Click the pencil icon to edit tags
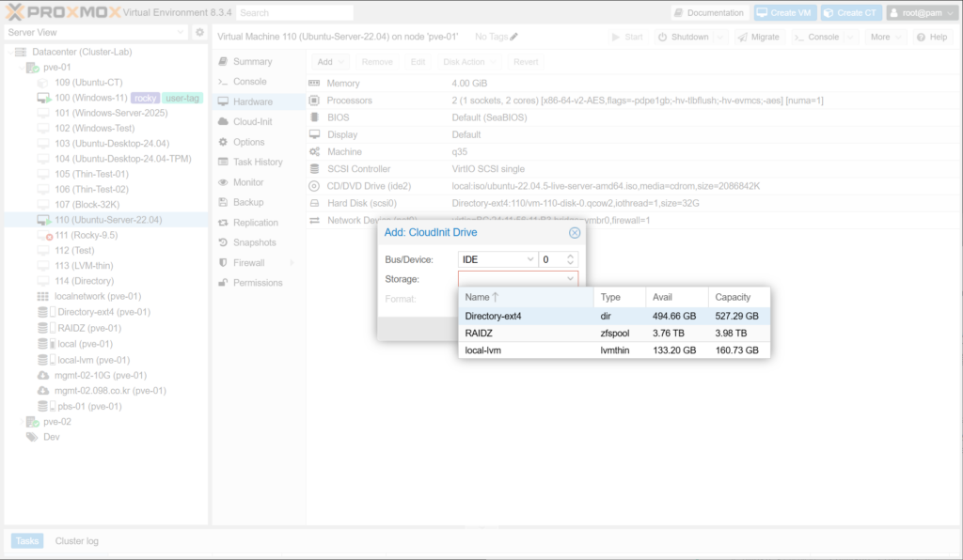Screen dimensions: 963x560 (514, 37)
